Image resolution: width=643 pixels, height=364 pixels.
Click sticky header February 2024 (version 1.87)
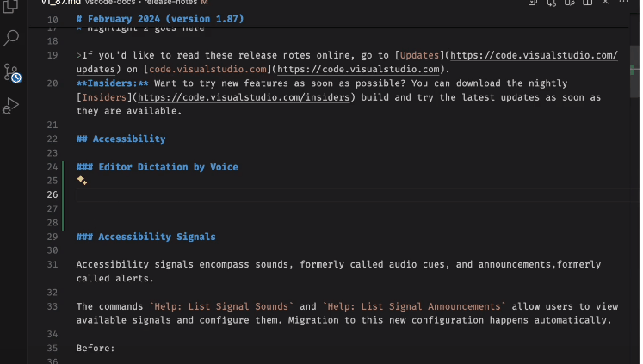click(159, 19)
